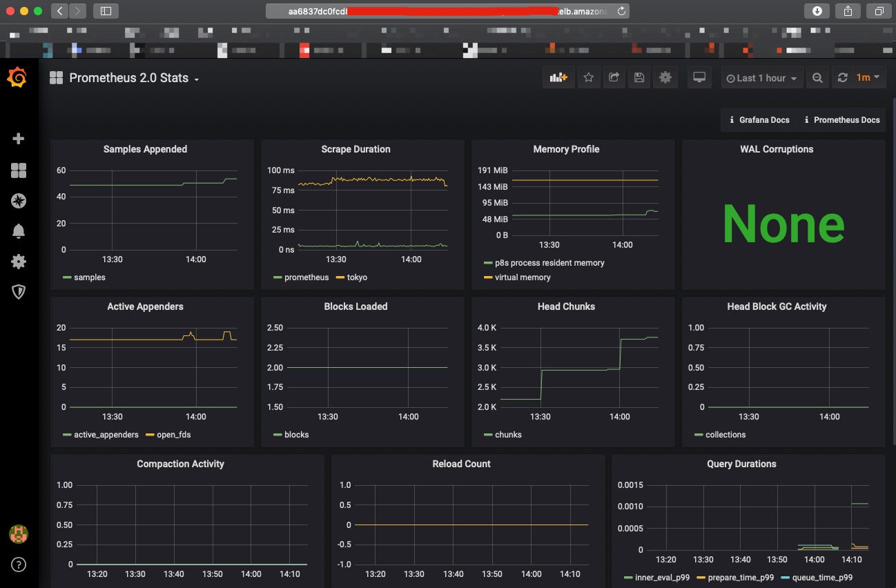Open the Last 1 hour time picker
The image size is (896, 588).
coord(761,77)
